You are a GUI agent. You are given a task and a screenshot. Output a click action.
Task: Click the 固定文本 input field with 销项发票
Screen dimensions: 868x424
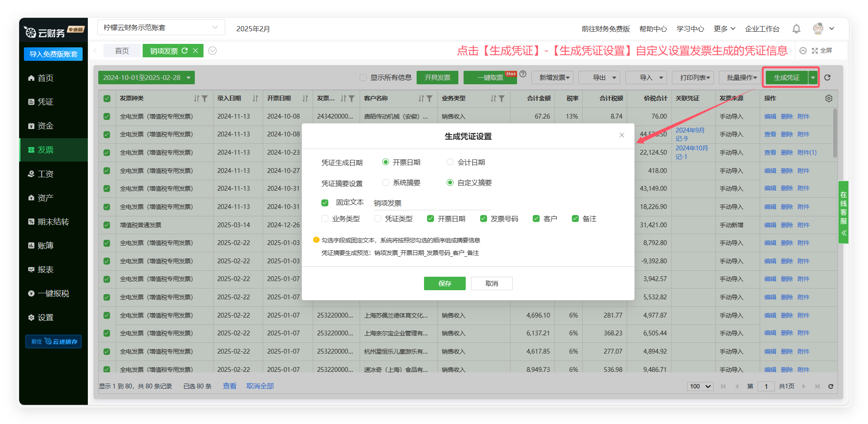point(432,203)
